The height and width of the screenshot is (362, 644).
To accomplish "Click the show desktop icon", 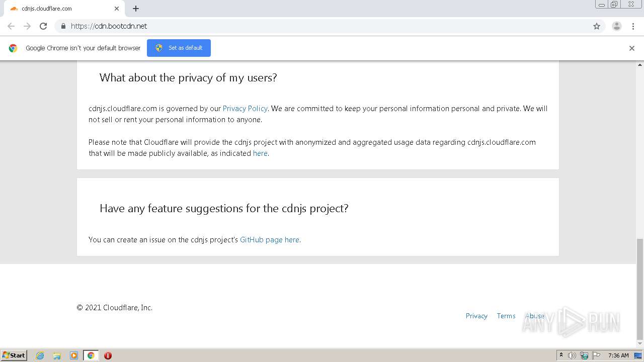I will point(638,355).
